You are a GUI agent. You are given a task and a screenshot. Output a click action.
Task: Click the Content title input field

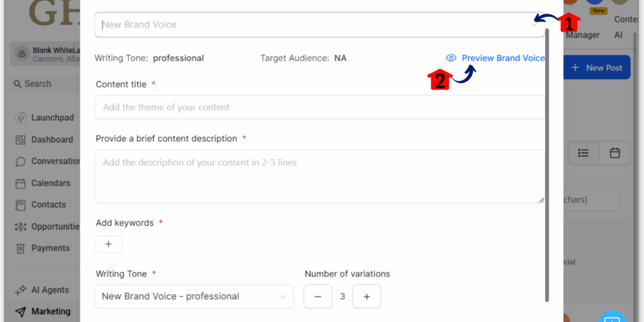tap(319, 107)
